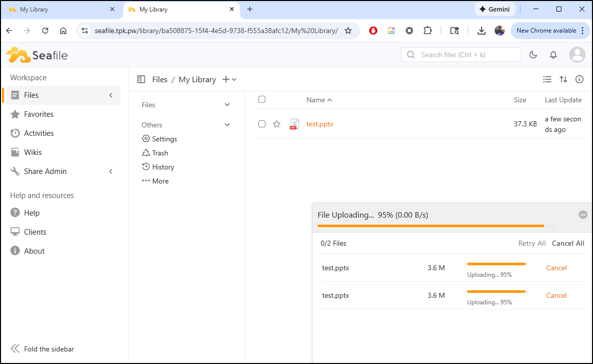Open the sort order icon
The height and width of the screenshot is (364, 593).
coord(563,79)
